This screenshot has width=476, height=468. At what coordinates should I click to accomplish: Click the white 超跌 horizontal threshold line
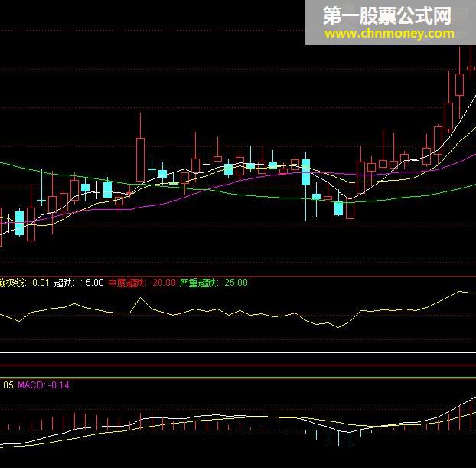click(x=238, y=353)
